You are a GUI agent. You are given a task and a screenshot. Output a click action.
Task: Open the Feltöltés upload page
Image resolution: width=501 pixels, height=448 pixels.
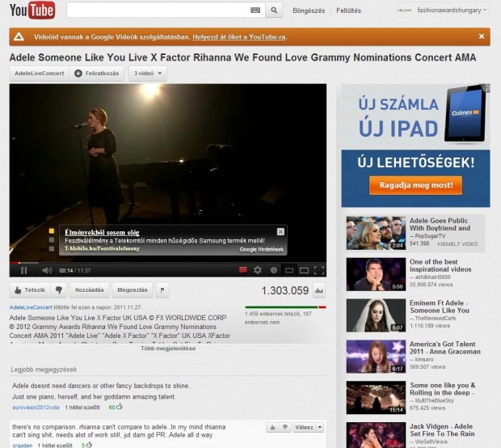[x=348, y=11]
